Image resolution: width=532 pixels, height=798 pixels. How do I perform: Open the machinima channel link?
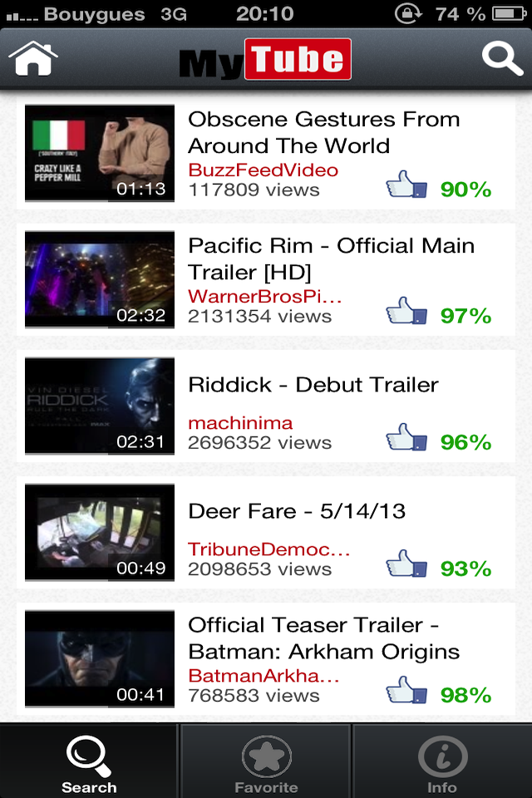[x=240, y=423]
